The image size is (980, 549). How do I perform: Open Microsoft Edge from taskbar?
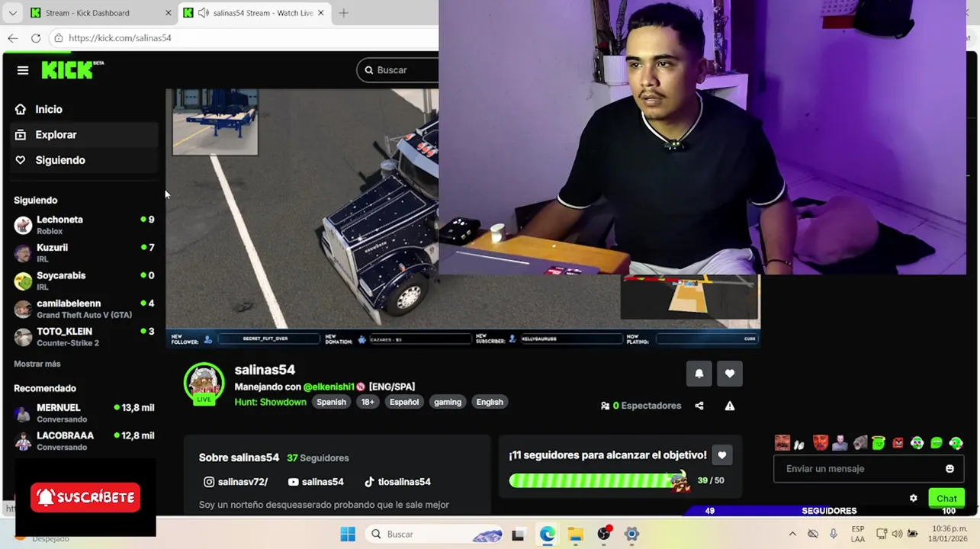click(548, 534)
